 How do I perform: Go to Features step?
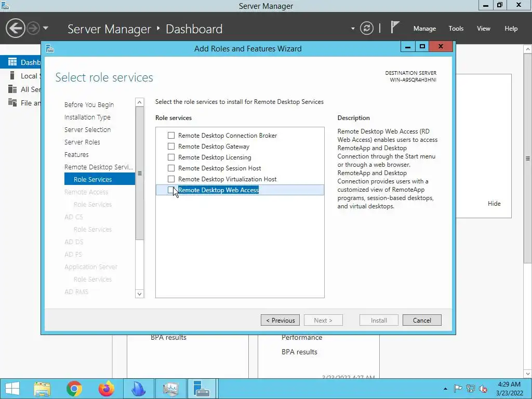pos(76,154)
